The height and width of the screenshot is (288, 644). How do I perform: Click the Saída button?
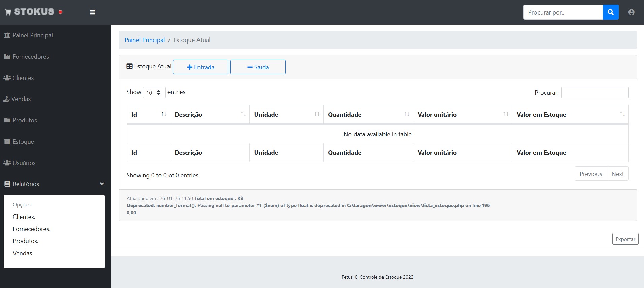pyautogui.click(x=258, y=67)
